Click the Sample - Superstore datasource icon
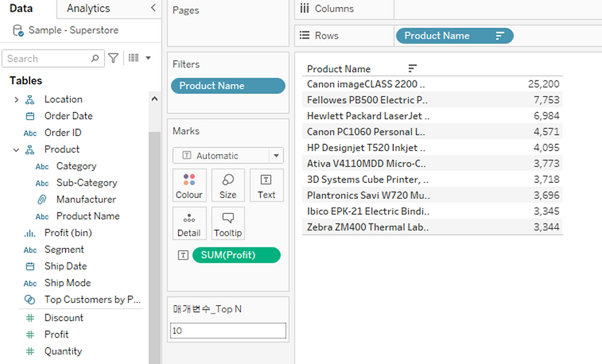 [18, 30]
